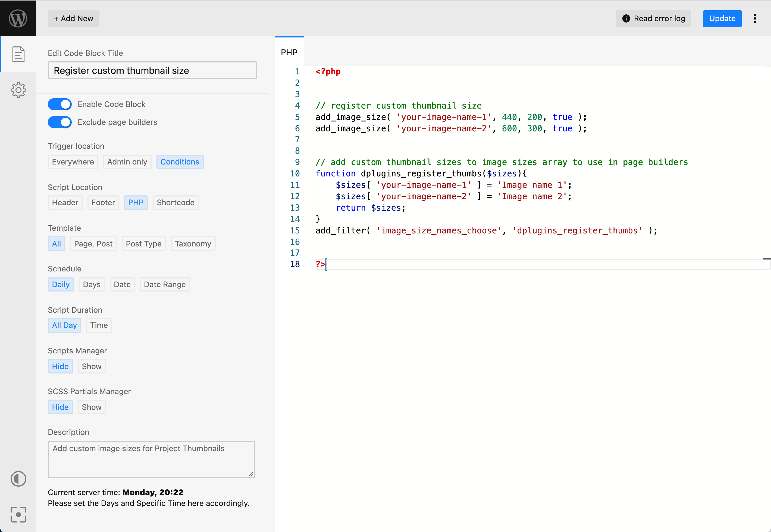Image resolution: width=771 pixels, height=532 pixels.
Task: Toggle the Exclude page builders switch
Action: click(60, 122)
